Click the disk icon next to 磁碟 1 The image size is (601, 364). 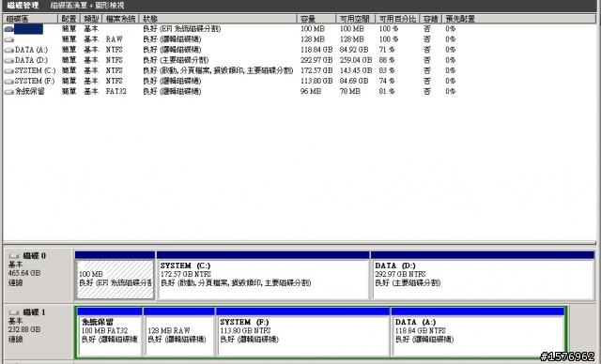[14, 312]
